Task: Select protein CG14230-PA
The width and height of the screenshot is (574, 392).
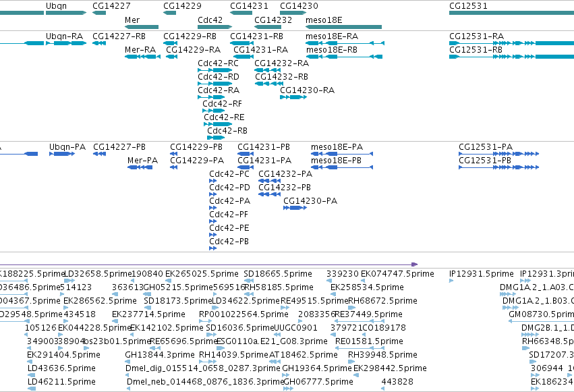Action: [x=295, y=208]
